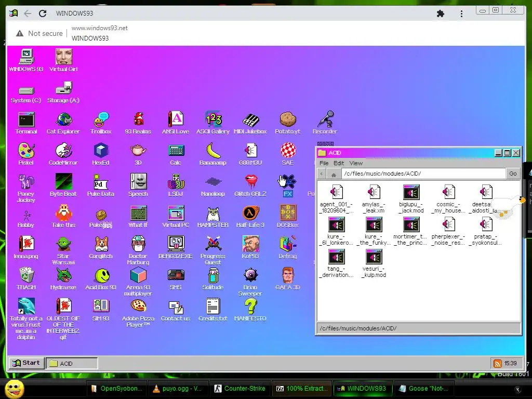This screenshot has width=532, height=399.
Task: Open MIDI Jukebox piano icon
Action: pyautogui.click(x=250, y=123)
